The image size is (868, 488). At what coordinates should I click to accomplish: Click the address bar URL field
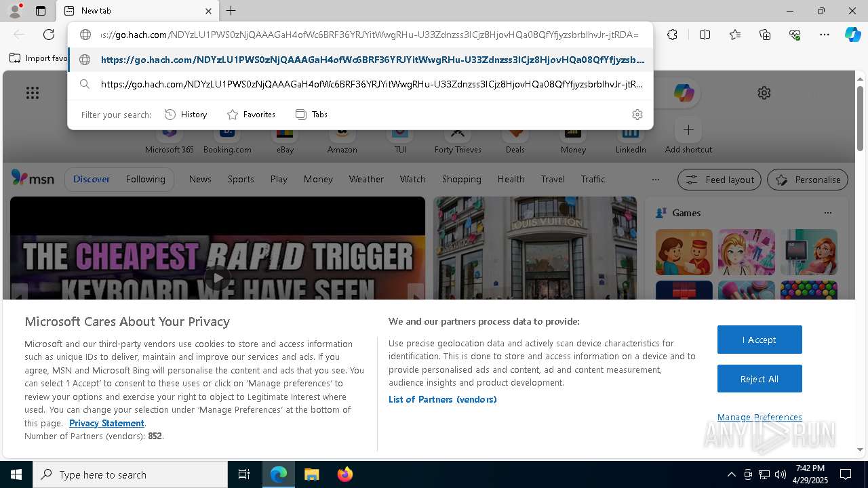pyautogui.click(x=370, y=35)
